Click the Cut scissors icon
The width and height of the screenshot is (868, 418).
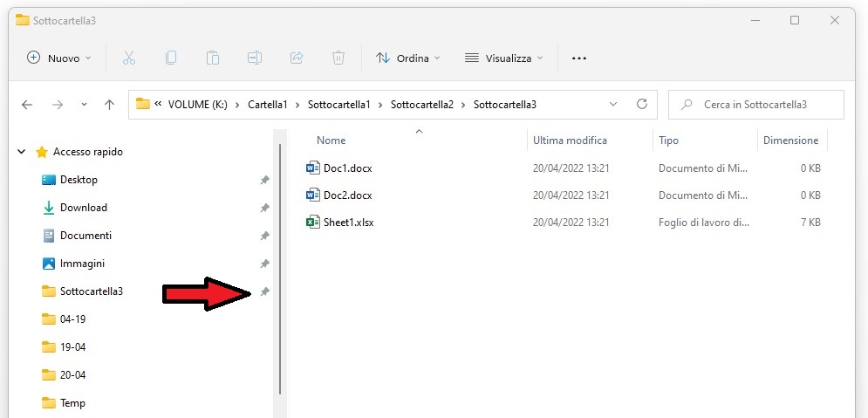click(x=129, y=58)
